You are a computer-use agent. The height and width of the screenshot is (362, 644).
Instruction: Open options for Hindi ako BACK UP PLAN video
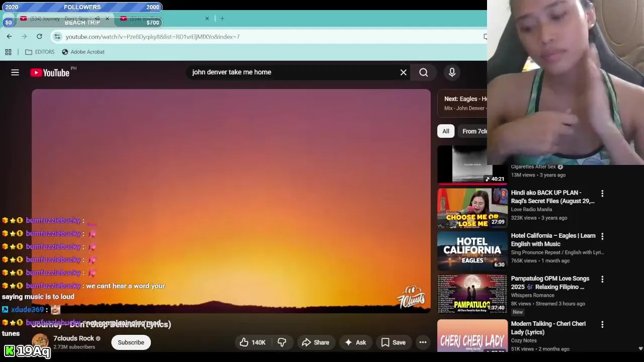602,193
